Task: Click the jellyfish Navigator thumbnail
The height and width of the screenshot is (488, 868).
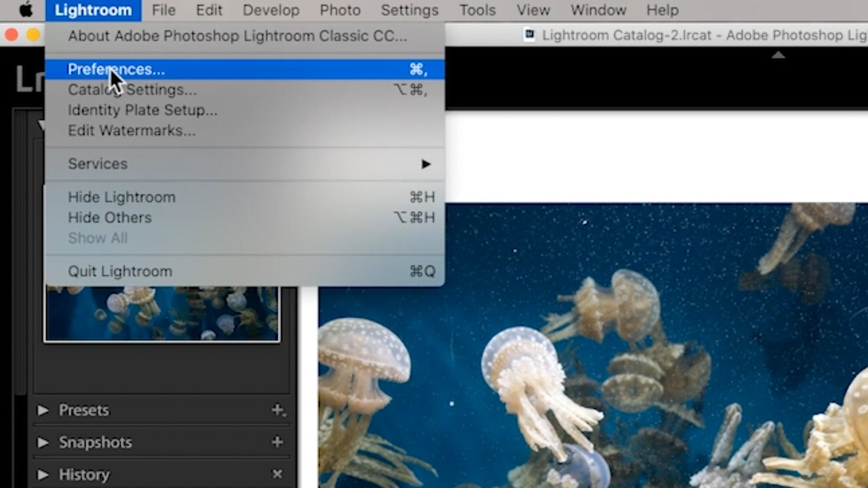Action: [x=162, y=315]
